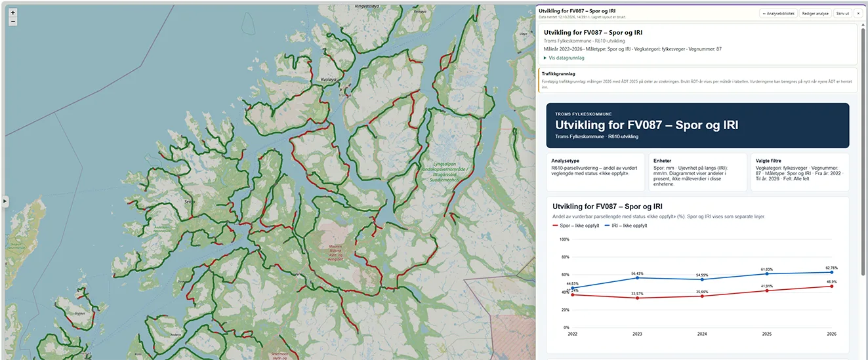Image resolution: width=868 pixels, height=360 pixels.
Task: Click the 2025 Spor data point 41.91%
Action: point(767,290)
